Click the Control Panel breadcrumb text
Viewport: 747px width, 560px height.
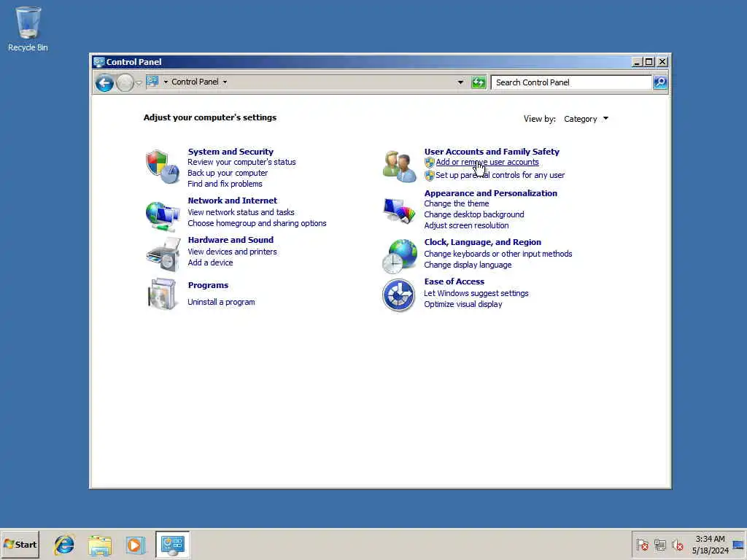click(195, 82)
